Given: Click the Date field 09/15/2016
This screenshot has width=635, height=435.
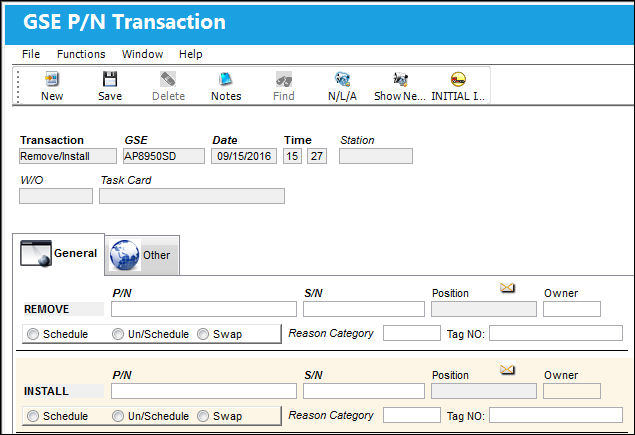Looking at the screenshot, I should (x=244, y=156).
